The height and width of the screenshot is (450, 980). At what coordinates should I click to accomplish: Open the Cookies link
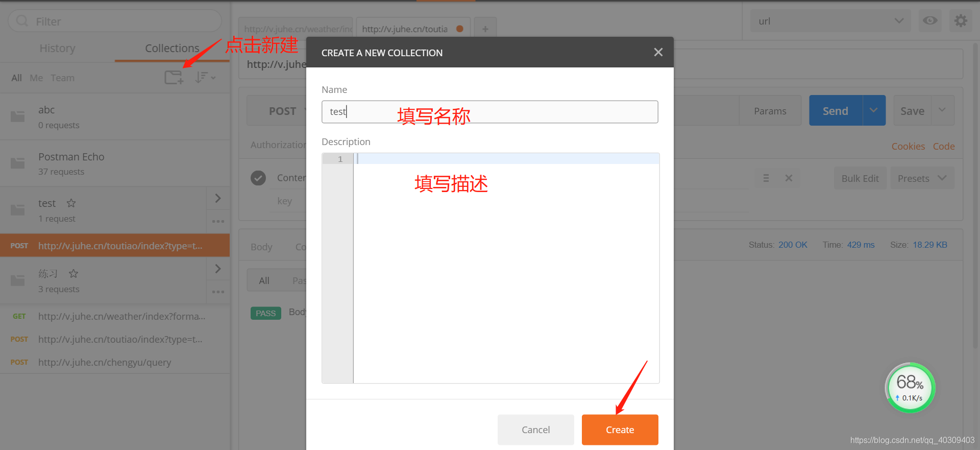908,147
